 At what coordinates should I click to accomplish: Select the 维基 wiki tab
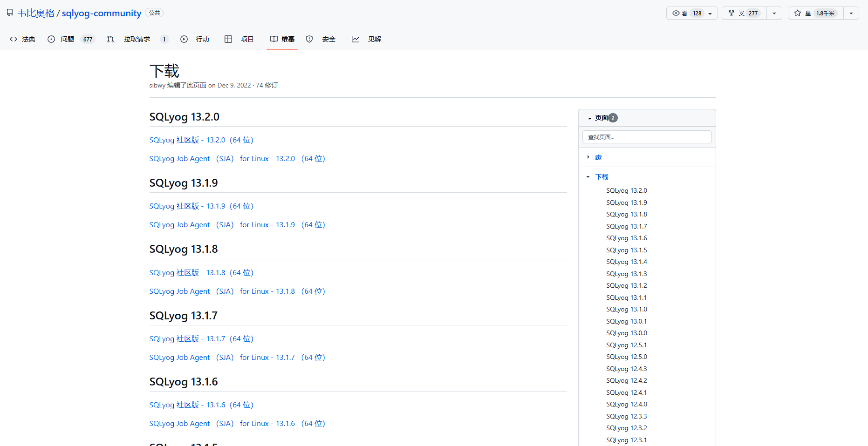282,39
